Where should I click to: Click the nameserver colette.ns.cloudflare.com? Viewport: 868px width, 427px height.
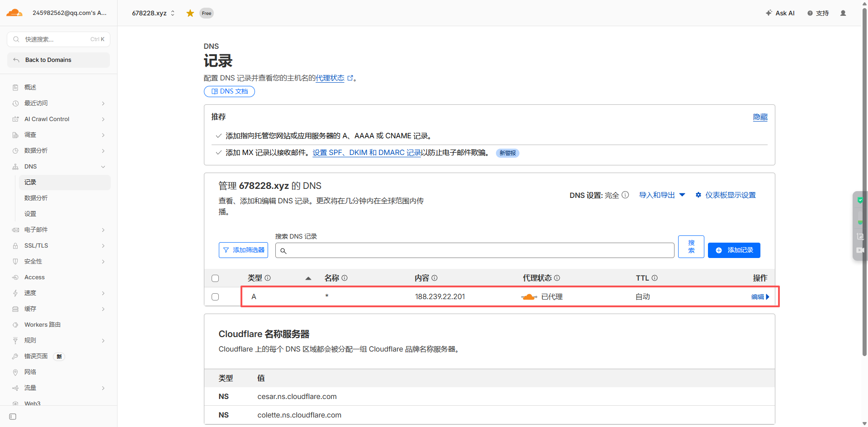[299, 415]
